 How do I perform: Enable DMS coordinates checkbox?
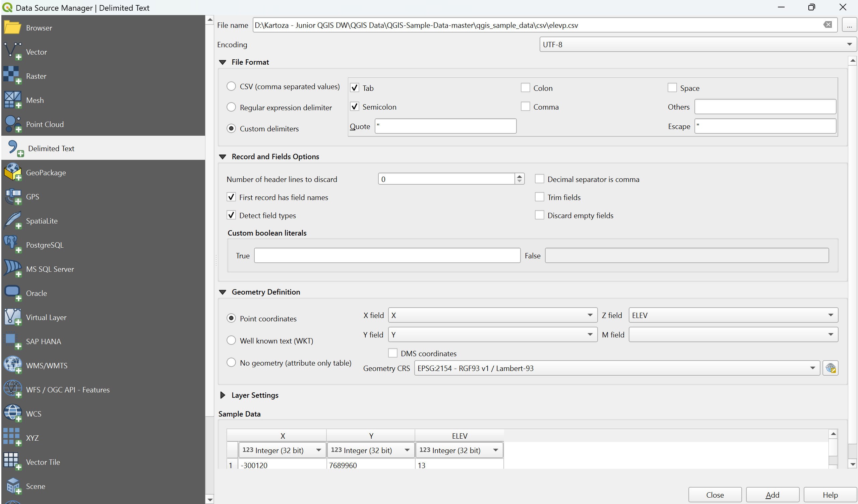point(392,353)
